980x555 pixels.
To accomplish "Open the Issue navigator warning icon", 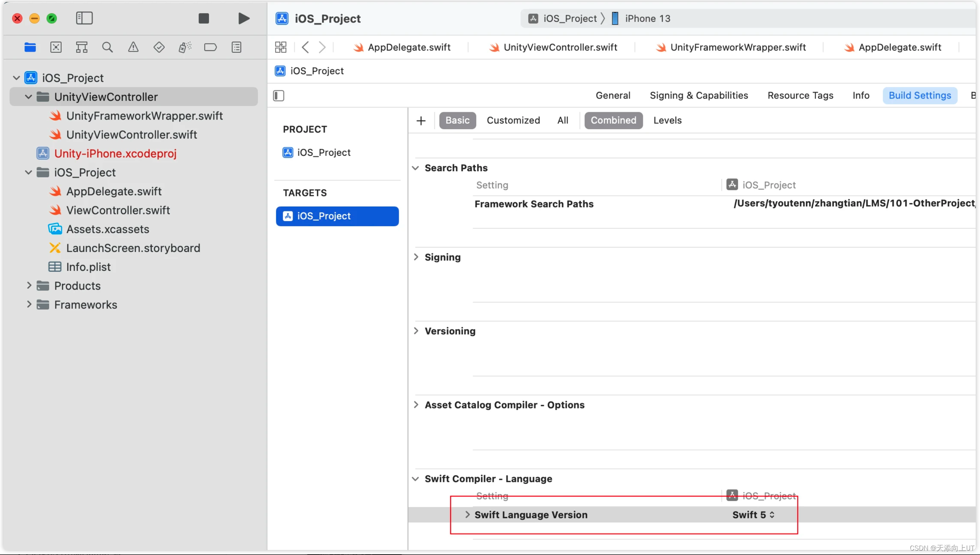I will (133, 47).
